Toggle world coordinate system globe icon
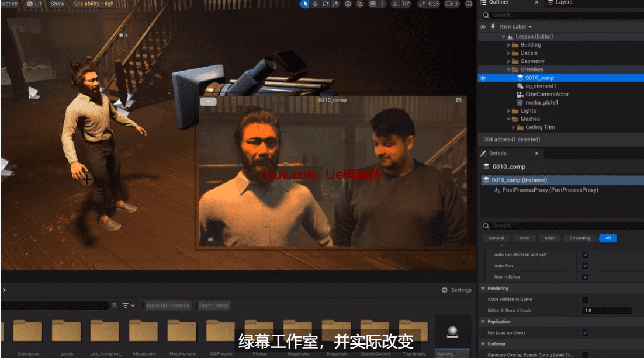This screenshot has width=644, height=358. point(348,4)
